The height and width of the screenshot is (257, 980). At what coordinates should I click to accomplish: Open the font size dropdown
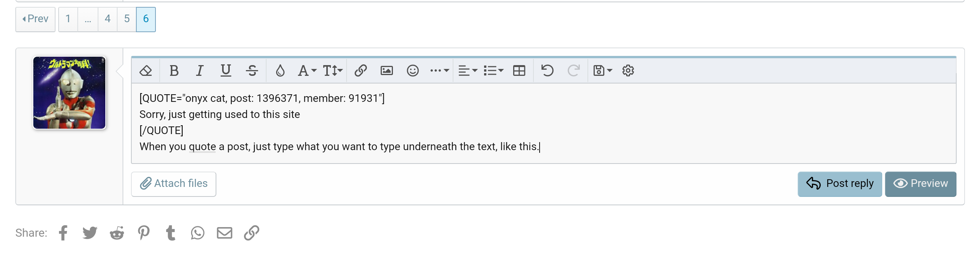click(332, 71)
